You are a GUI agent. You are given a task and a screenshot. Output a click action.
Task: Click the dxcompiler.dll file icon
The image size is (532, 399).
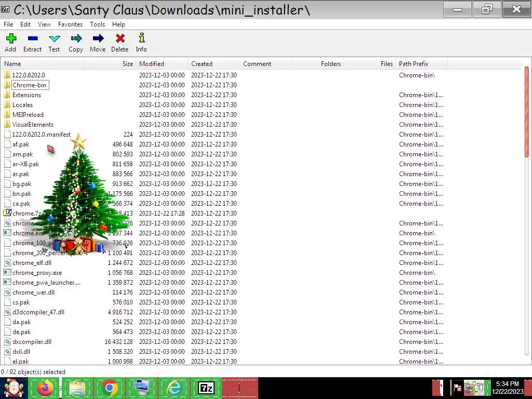[7, 341]
